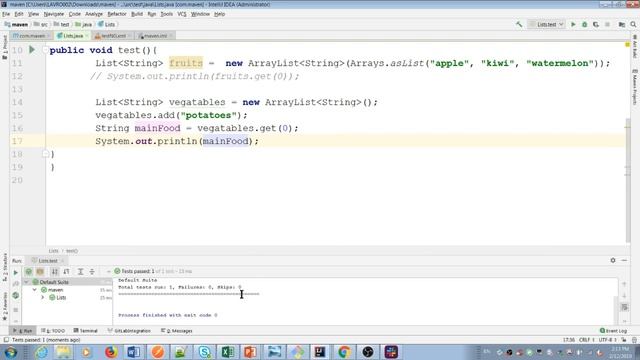The width and height of the screenshot is (640, 360).
Task: Click the CRLF line separator status entry
Action: [587, 340]
